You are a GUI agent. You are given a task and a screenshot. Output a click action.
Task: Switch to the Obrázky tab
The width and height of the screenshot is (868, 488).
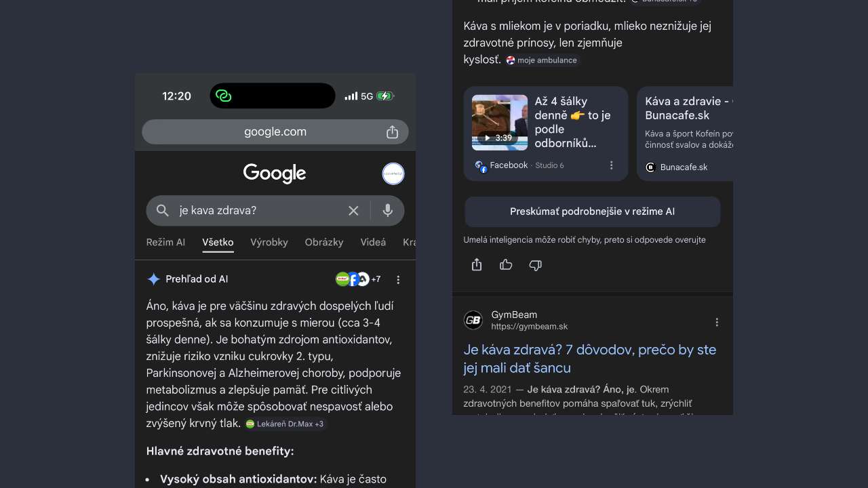click(x=324, y=242)
